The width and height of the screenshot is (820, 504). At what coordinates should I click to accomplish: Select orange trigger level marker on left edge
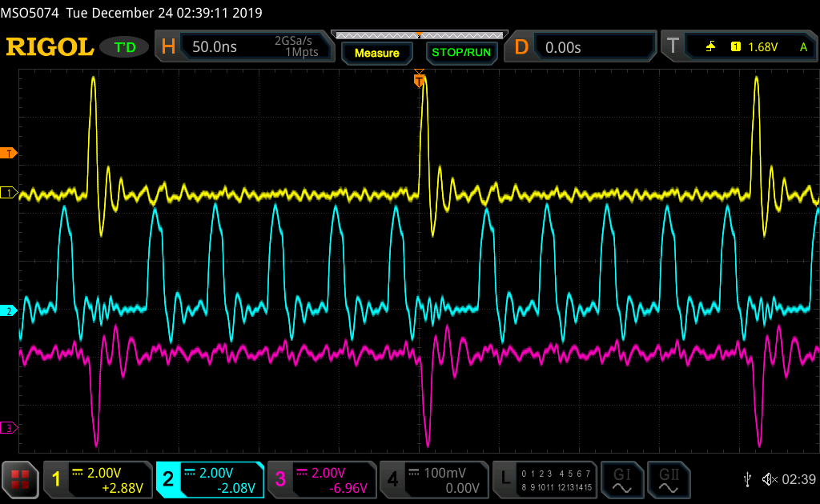click(9, 154)
